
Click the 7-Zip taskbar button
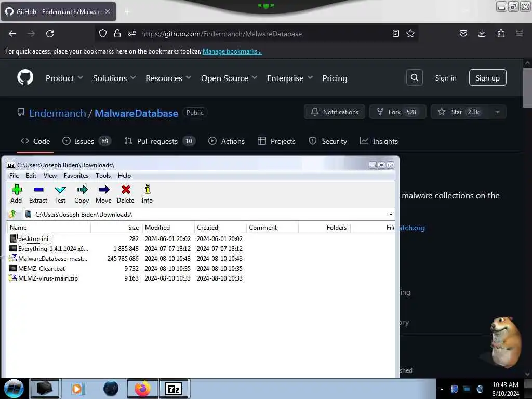pyautogui.click(x=174, y=389)
